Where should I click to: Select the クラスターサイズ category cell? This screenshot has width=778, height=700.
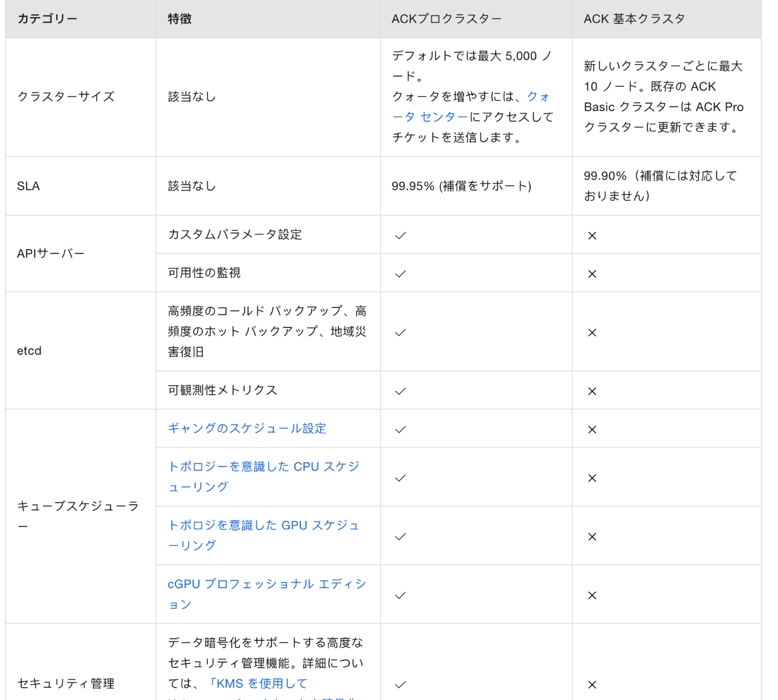(x=81, y=97)
